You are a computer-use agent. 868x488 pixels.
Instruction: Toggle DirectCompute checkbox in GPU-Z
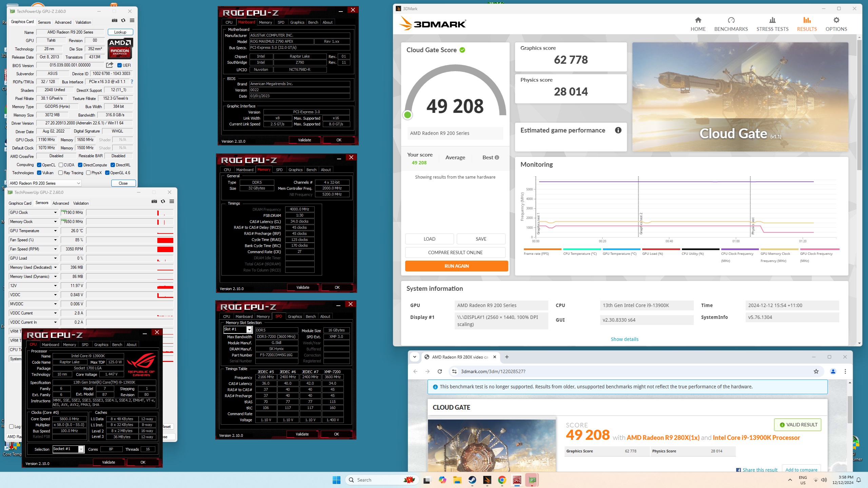point(80,165)
